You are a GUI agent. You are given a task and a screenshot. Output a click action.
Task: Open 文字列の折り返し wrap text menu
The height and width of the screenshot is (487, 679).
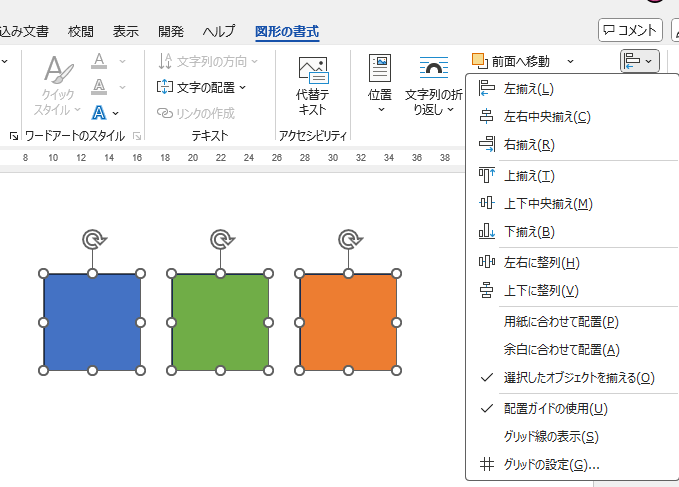433,85
